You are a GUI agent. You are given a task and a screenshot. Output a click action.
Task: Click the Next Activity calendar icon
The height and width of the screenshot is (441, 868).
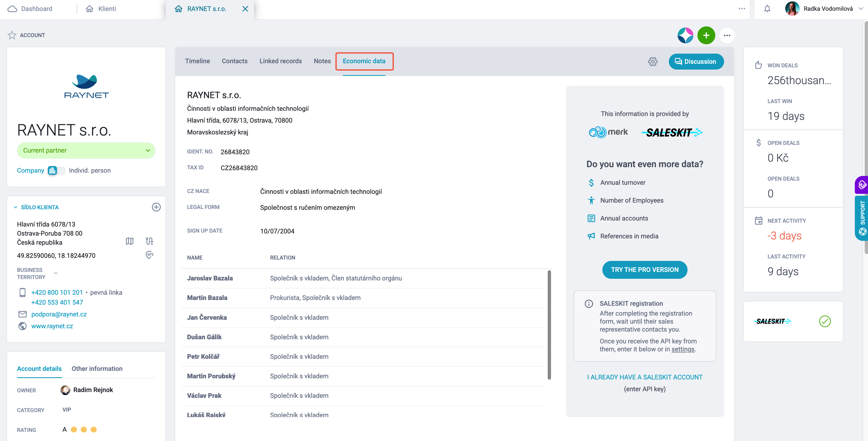tap(758, 220)
